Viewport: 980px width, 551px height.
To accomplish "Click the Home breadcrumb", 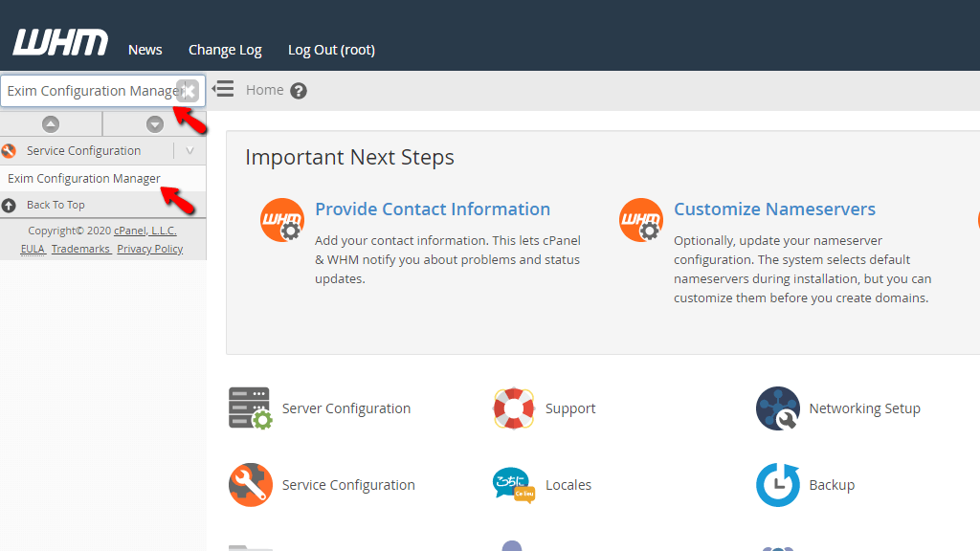I will click(x=264, y=90).
